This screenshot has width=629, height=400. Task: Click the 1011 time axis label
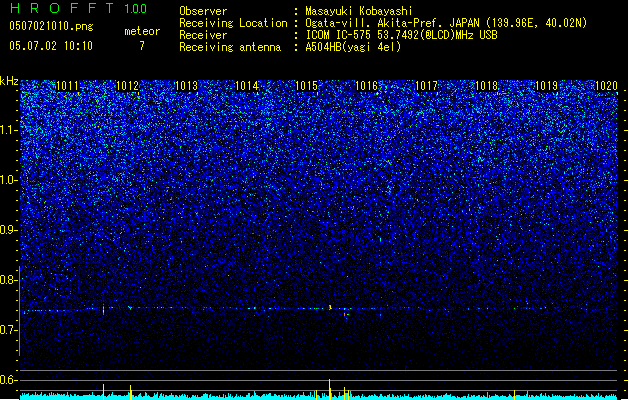tap(67, 86)
